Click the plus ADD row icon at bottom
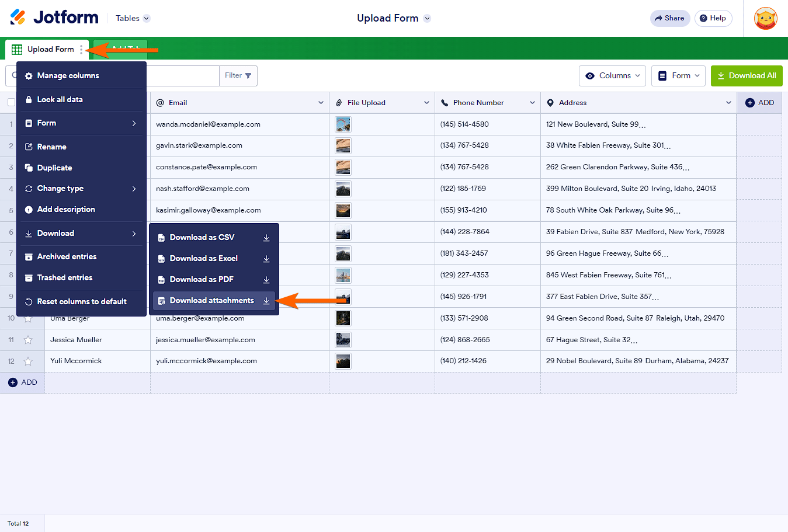The image size is (788, 532). click(x=13, y=383)
